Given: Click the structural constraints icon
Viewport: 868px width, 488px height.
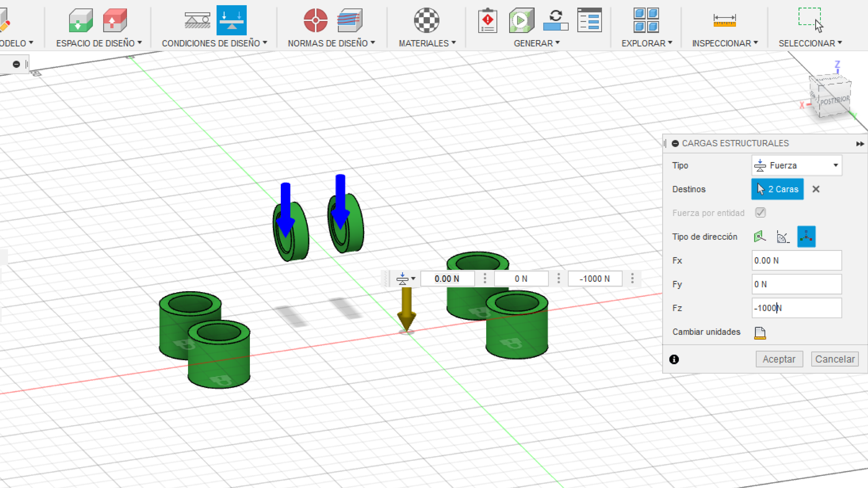Looking at the screenshot, I should 197,20.
